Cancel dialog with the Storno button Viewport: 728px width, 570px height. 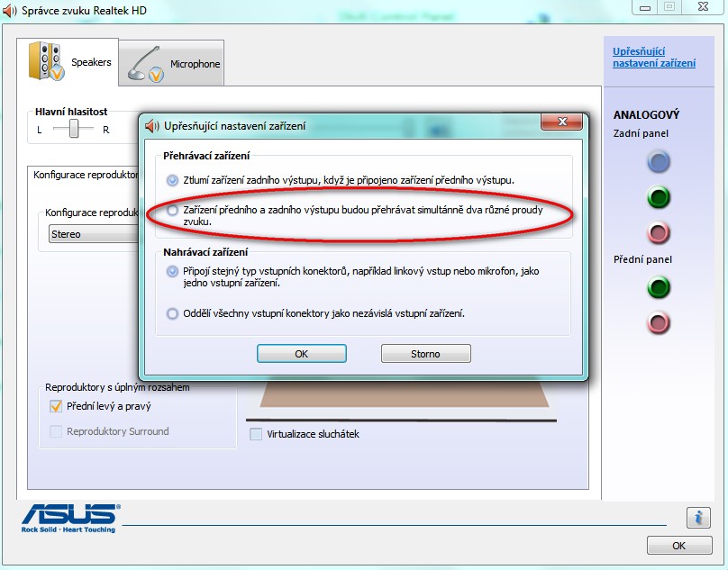[426, 354]
